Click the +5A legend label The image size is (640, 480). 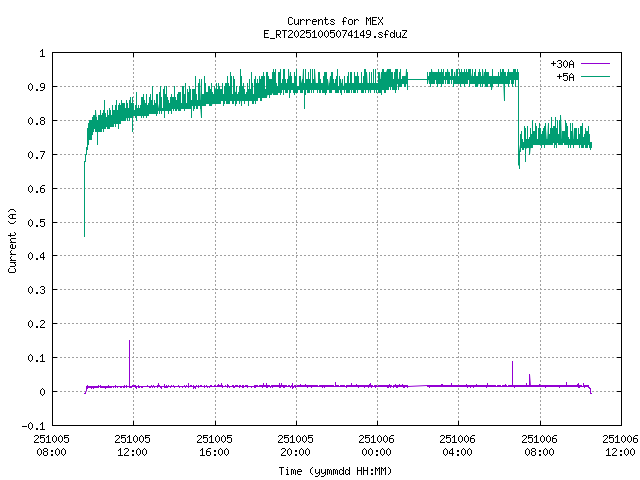[565, 76]
